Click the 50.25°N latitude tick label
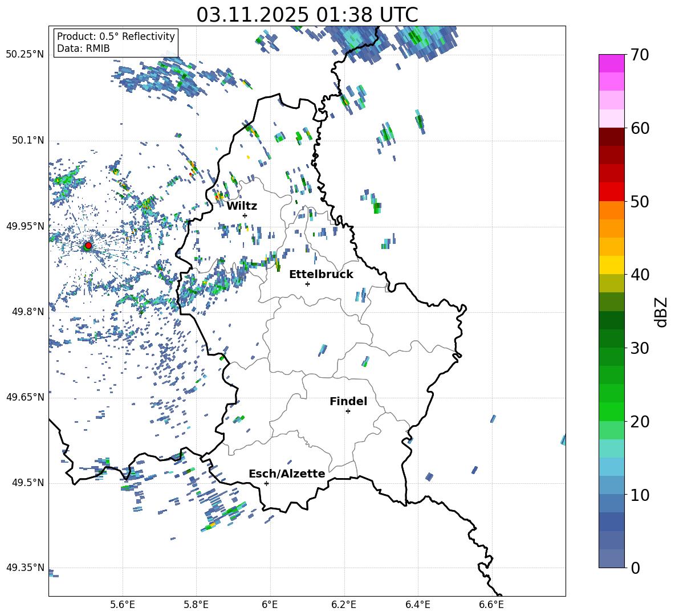The image size is (675, 616). coord(25,54)
